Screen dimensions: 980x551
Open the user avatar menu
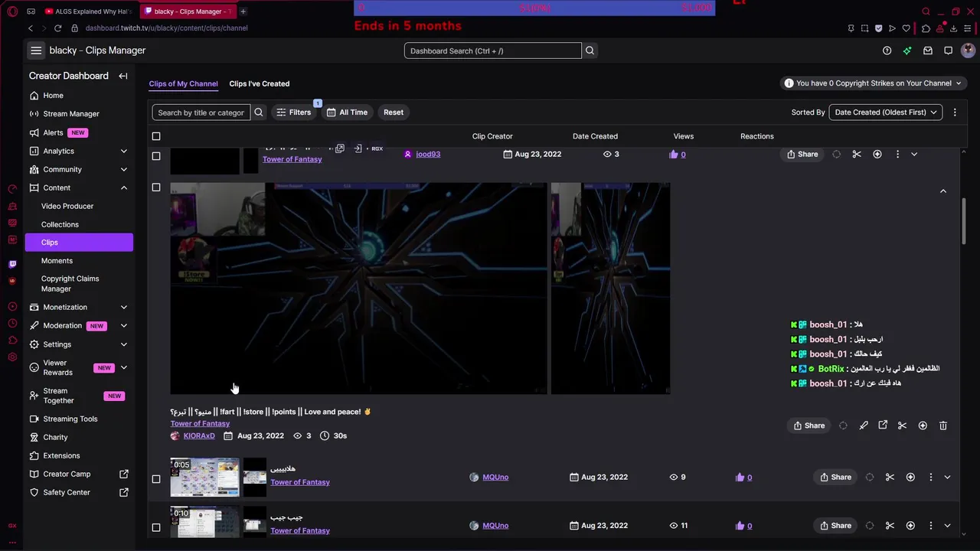tap(968, 51)
